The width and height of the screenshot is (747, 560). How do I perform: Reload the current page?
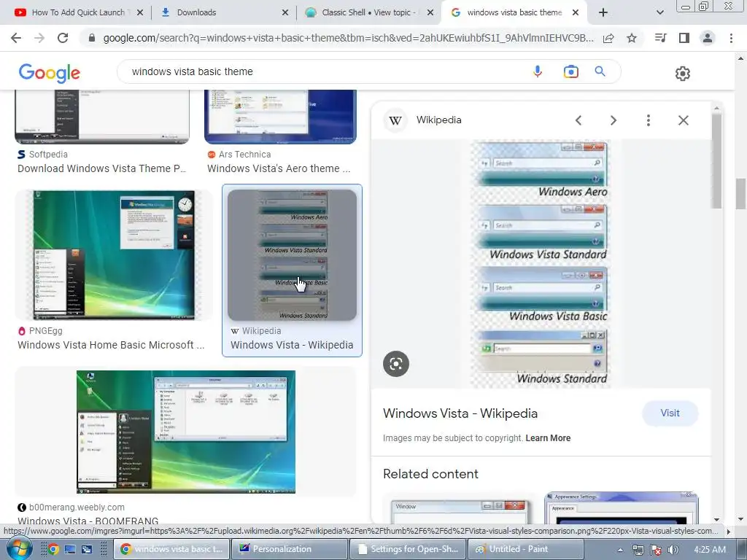[x=63, y=38]
